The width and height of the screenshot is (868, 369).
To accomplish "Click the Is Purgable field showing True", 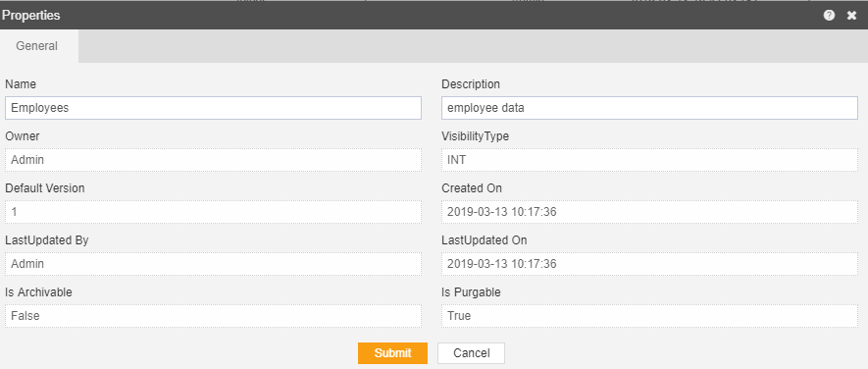I will tap(649, 316).
